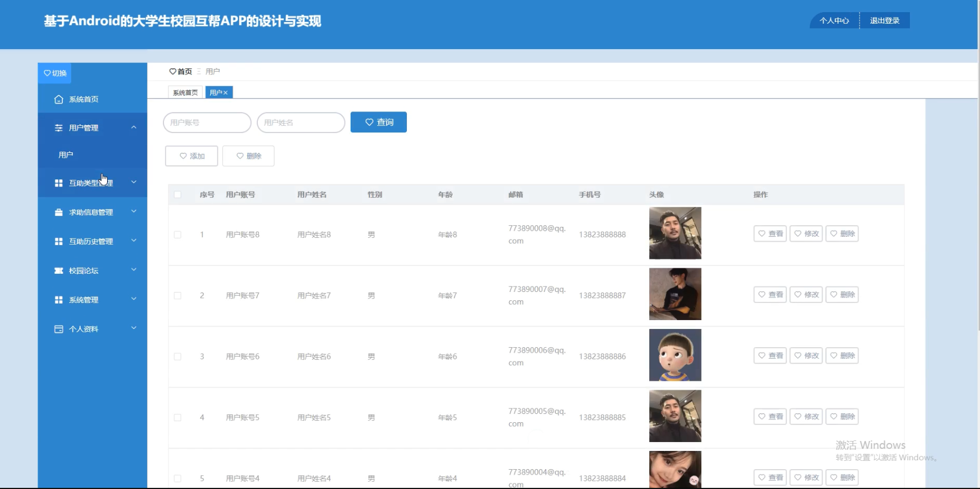The image size is (980, 489).
Task: Click email 773890007@qq.com
Action: (537, 295)
